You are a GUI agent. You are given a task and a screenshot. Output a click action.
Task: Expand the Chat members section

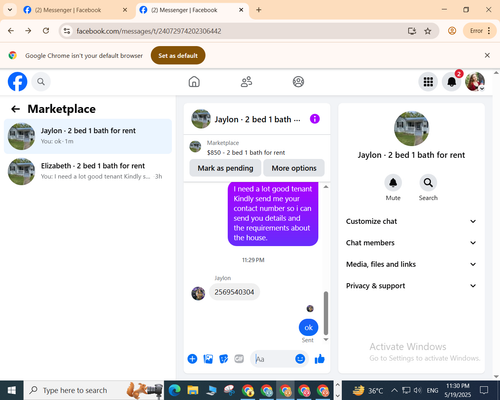[x=411, y=243]
